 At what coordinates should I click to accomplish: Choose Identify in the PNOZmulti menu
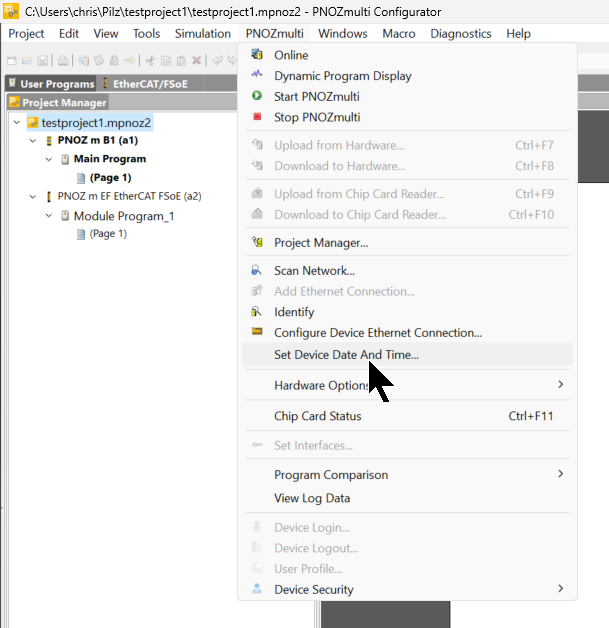(x=408, y=312)
